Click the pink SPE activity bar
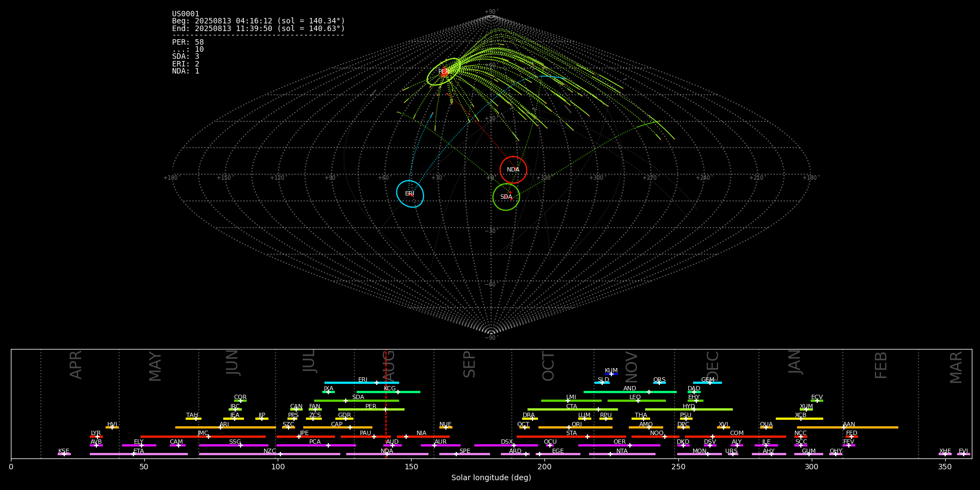Image resolution: width=980 pixels, height=490 pixels. pyautogui.click(x=464, y=454)
